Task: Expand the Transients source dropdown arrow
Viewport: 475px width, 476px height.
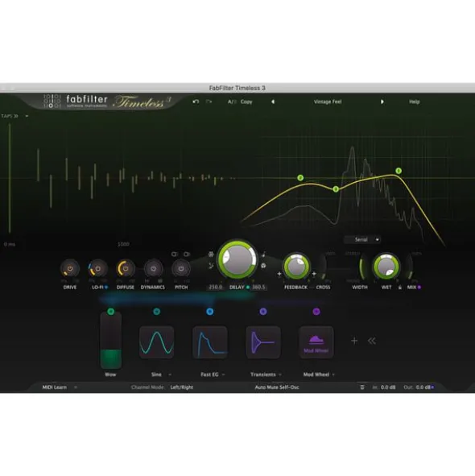Action: 280,375
